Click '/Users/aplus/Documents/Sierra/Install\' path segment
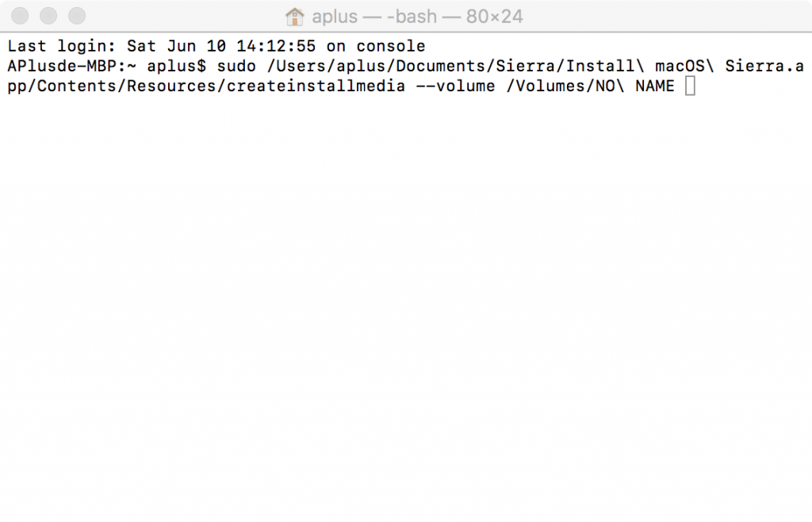 456,67
